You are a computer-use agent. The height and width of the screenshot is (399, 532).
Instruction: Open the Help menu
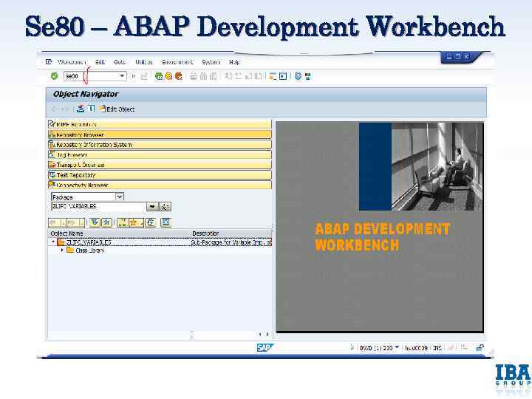234,62
